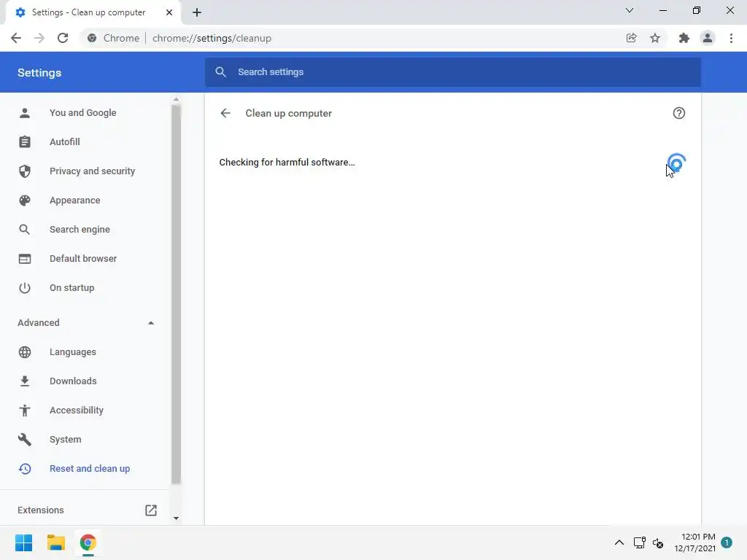Click the wrench icon beside System
The width and height of the screenshot is (747, 560).
tap(25, 440)
